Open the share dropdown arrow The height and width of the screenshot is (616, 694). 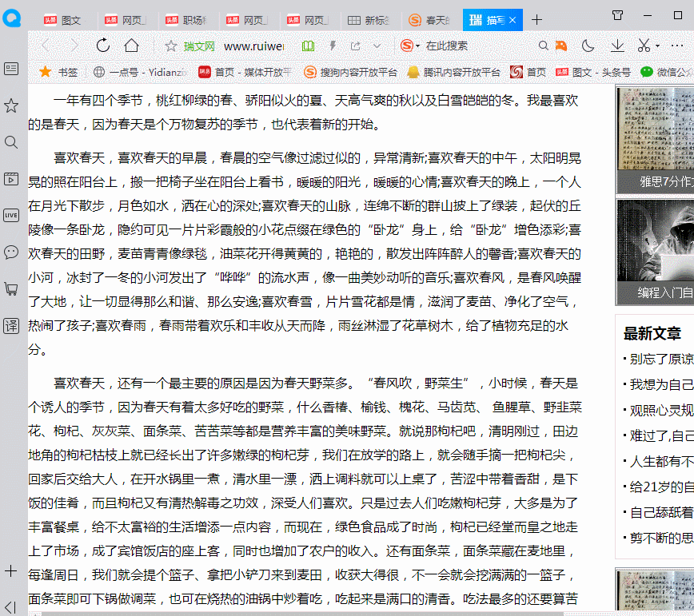point(376,46)
